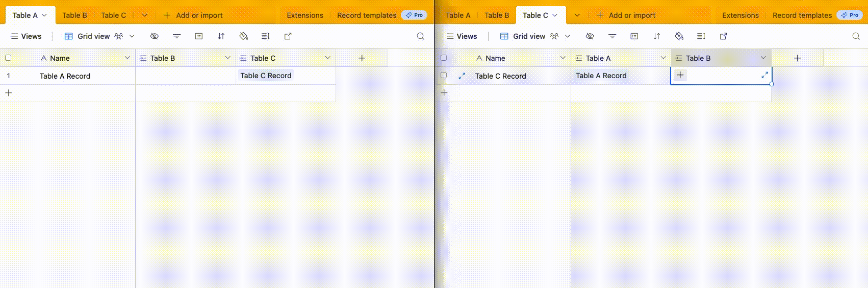Switch to Table B tab in right pane
The image size is (868, 288).
[x=497, y=15]
